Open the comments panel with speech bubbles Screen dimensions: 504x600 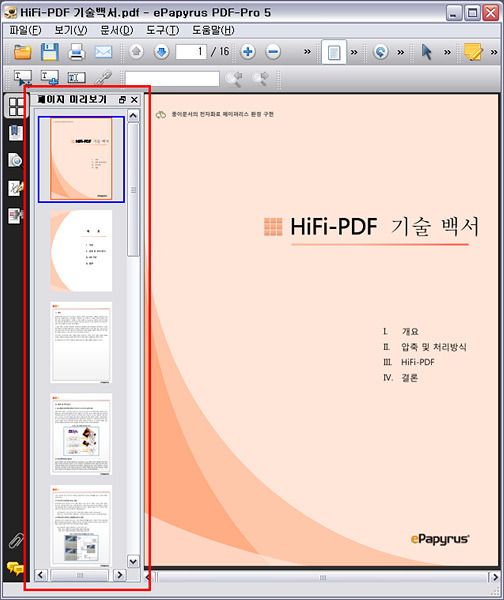pyautogui.click(x=15, y=568)
